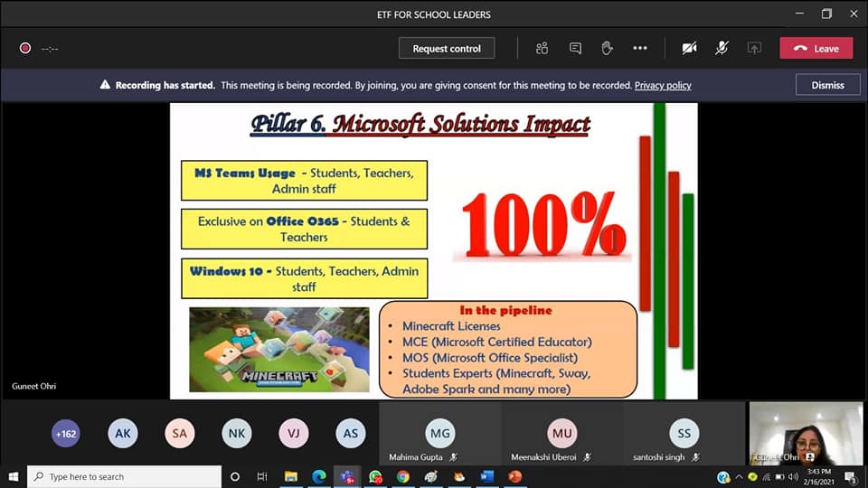Select the AK participant avatar
Screen dimensions: 868x488
(123, 434)
